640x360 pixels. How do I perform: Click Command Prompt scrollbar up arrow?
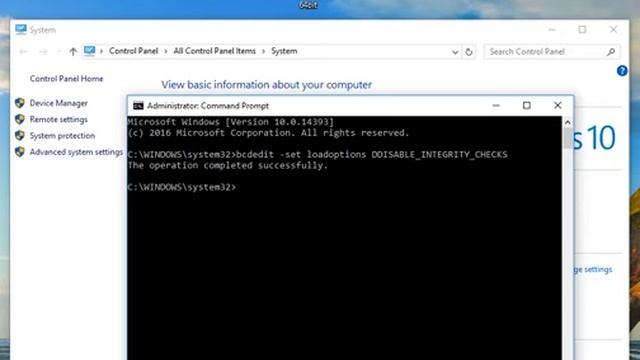click(x=567, y=122)
